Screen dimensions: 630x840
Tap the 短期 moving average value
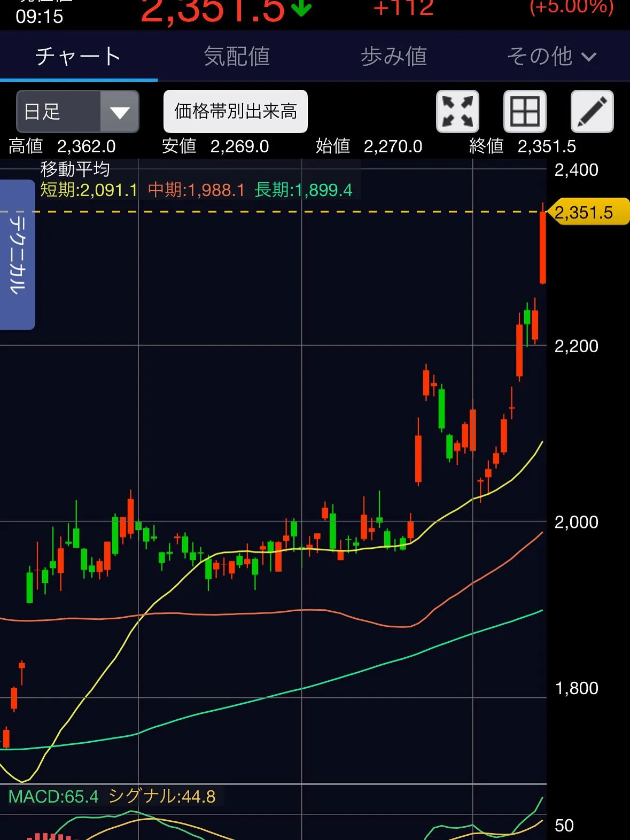coord(89,190)
